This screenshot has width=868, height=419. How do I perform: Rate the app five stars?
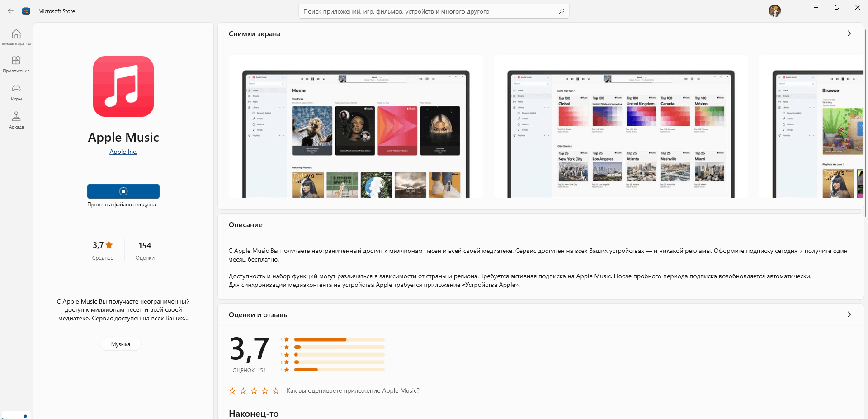[x=276, y=391]
